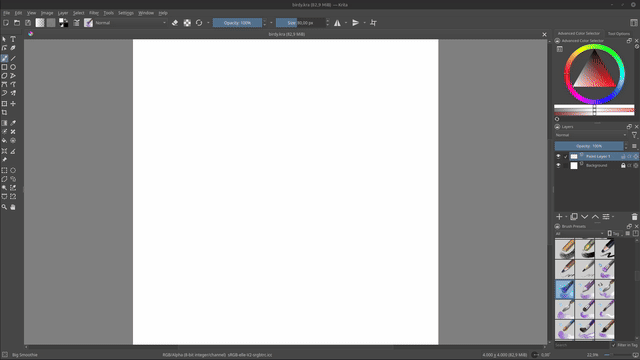Open the Settings menu
Viewport: 640px width, 360px height.
(126, 13)
